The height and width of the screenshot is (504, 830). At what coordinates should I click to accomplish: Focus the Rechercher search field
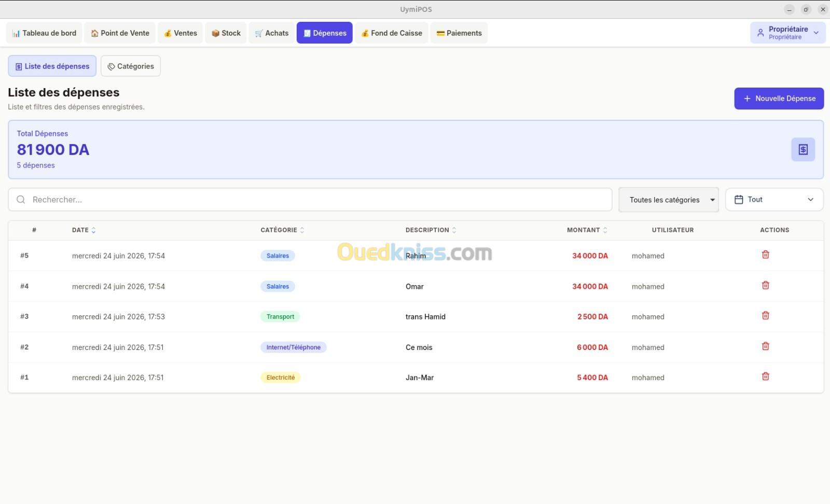tap(310, 200)
